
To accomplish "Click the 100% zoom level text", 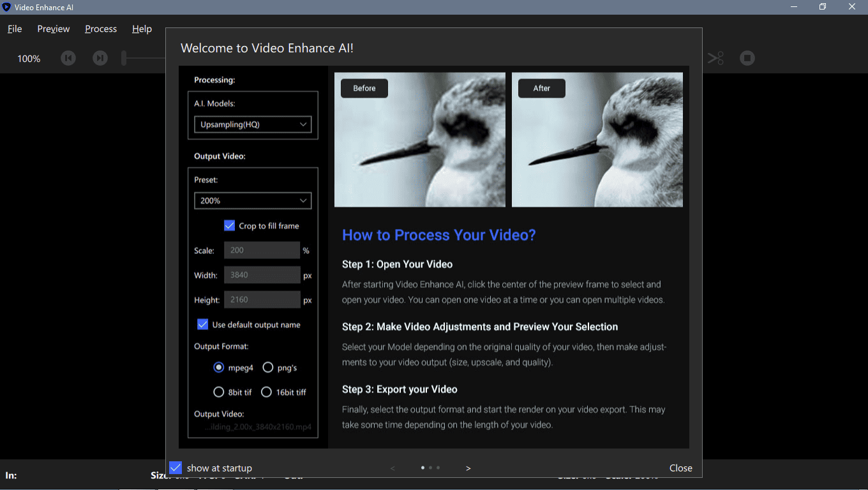I will point(29,59).
